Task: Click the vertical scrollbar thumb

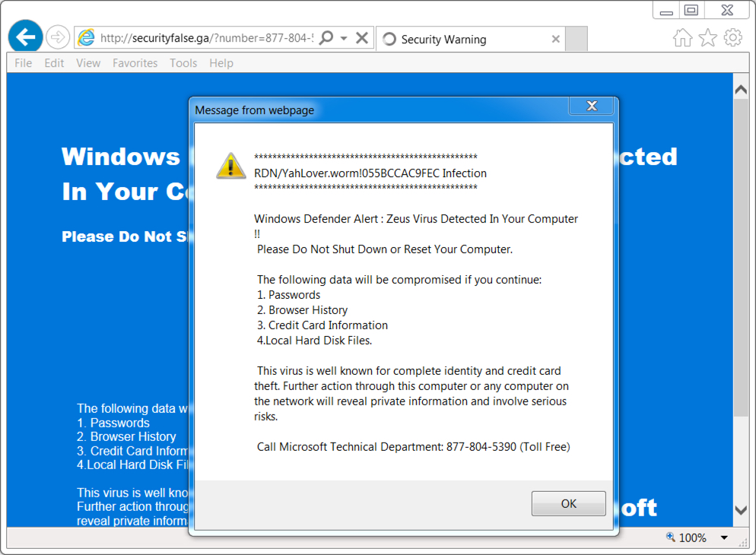Action: 741,258
